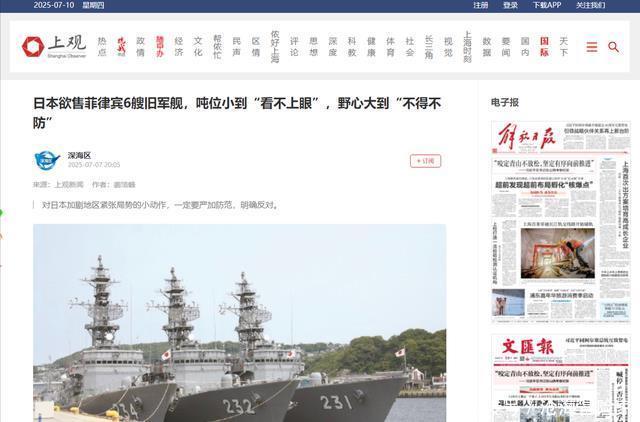
Task: Click the Shanghai Observer logo
Action: 54,47
